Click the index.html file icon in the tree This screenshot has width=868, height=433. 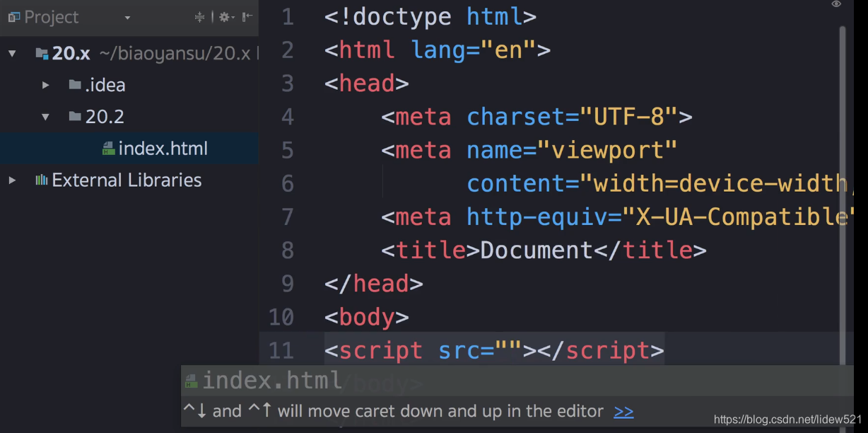pos(108,149)
